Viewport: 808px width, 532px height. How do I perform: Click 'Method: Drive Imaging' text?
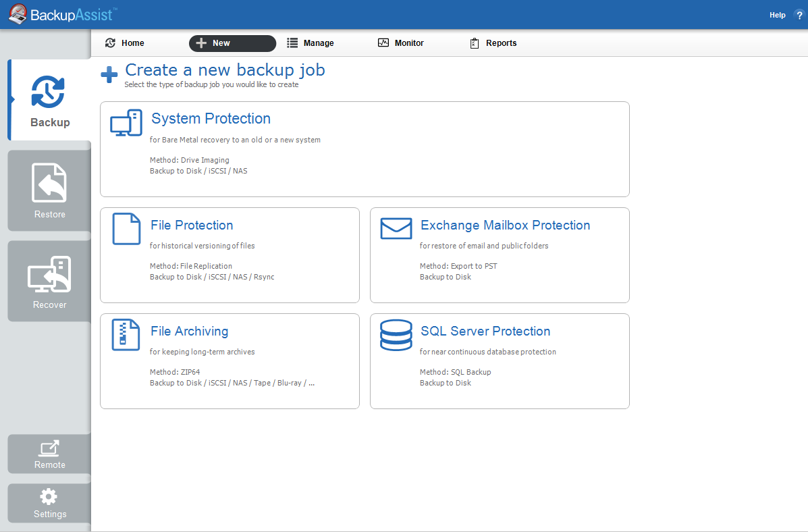(190, 160)
